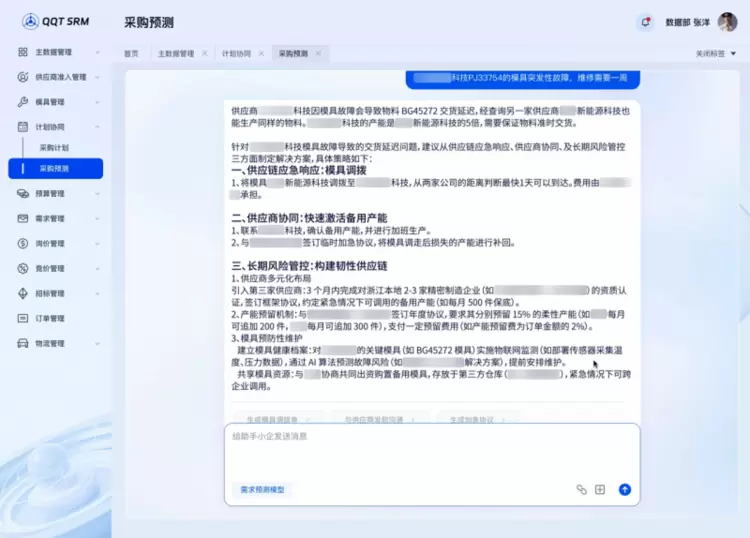Click the 模具管理 wrench icon
750x538 pixels.
click(x=23, y=102)
